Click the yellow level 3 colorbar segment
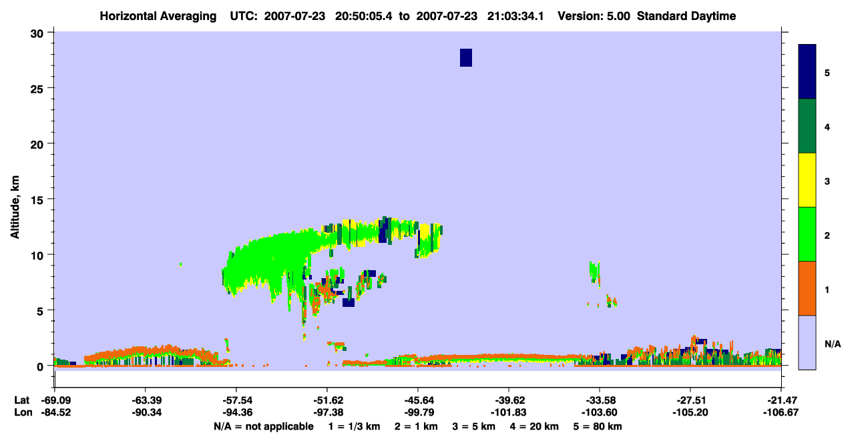 [807, 180]
